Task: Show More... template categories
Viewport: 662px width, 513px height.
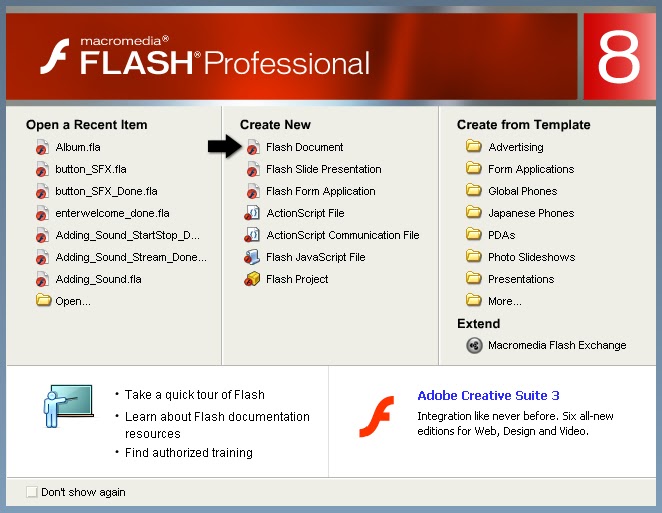Action: 505,301
